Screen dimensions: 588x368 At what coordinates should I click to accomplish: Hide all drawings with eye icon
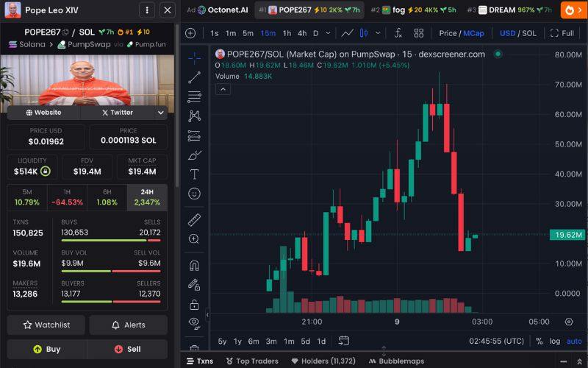[x=194, y=322]
